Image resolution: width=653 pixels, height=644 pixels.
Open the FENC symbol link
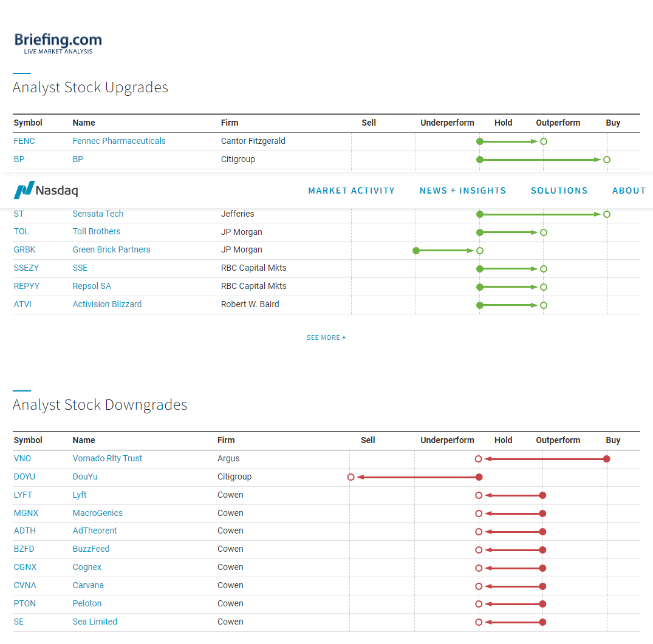24,141
